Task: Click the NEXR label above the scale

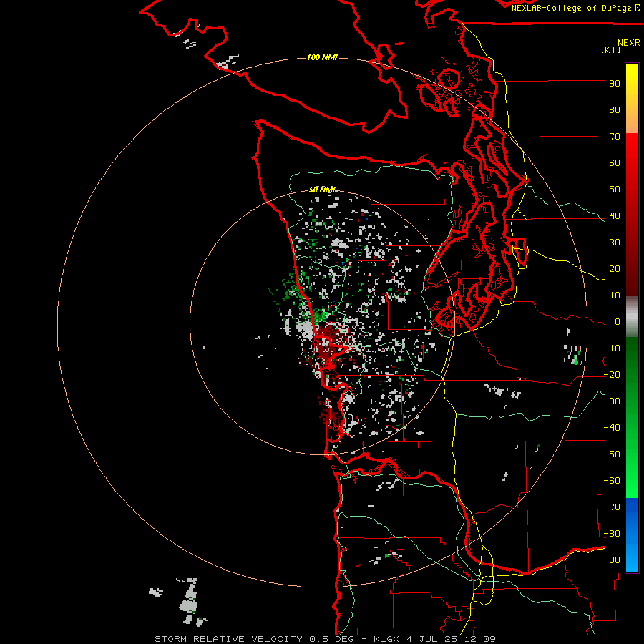Action: 628,43
